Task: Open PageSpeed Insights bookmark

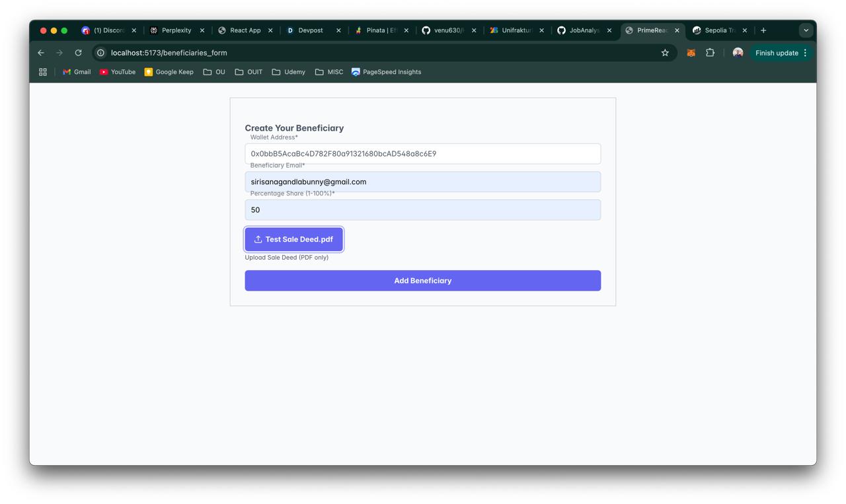Action: tap(387, 72)
